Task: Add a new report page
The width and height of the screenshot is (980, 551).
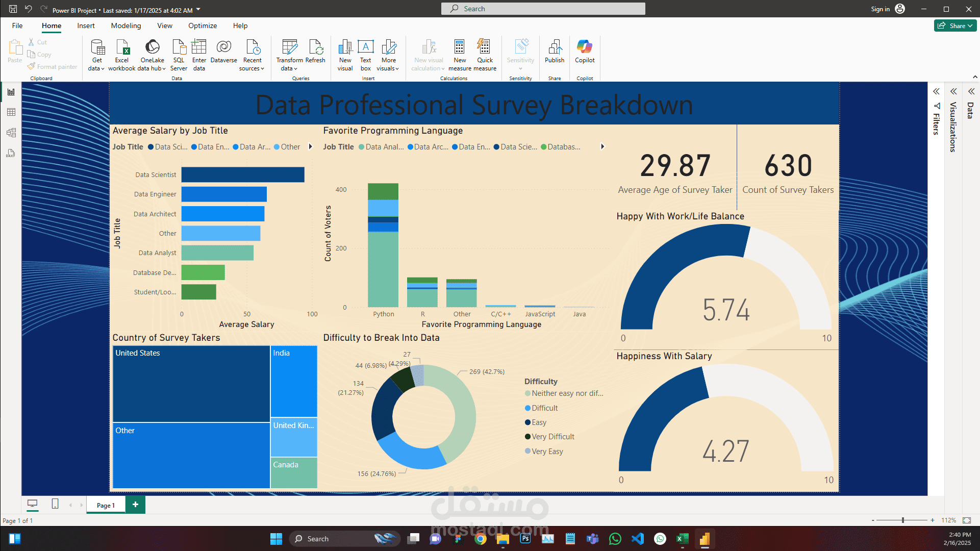Action: (x=135, y=505)
